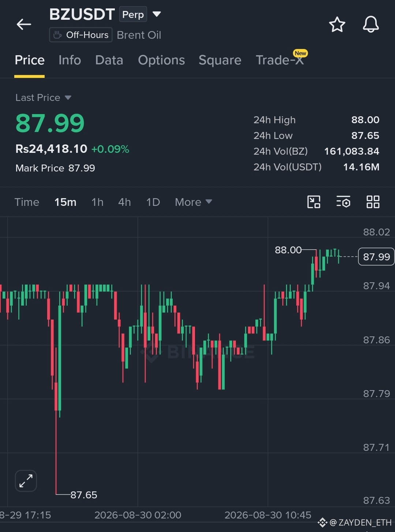
Task: Tap the 88.02 price axis label
Action: click(376, 232)
